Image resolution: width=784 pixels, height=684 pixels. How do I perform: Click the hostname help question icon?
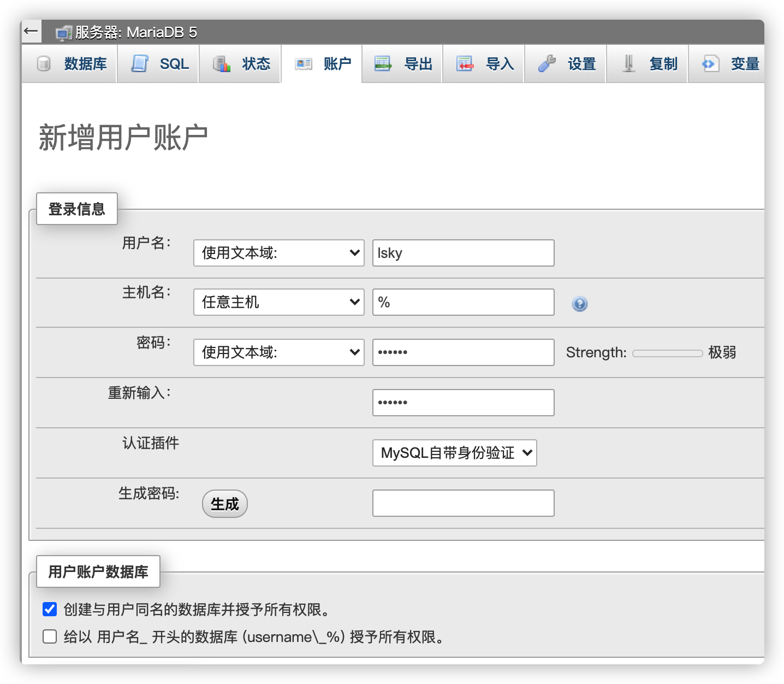click(580, 304)
